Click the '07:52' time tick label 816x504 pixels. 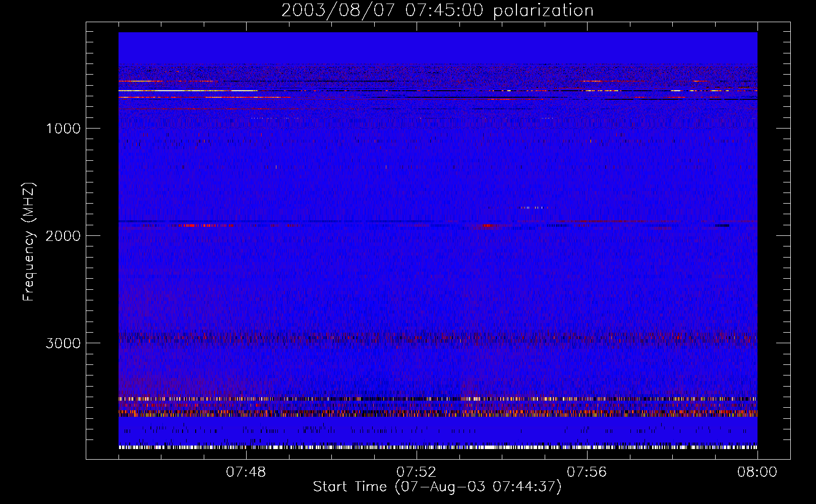[x=417, y=472]
